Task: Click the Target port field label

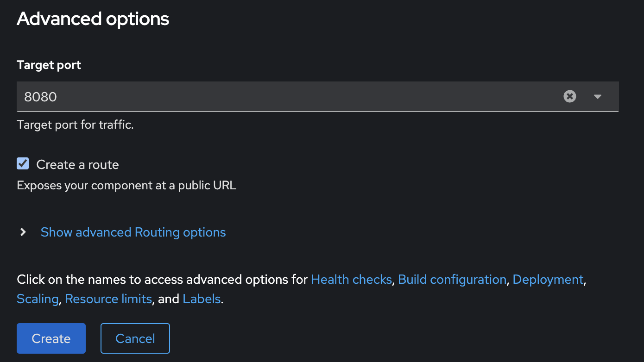Action: point(49,65)
